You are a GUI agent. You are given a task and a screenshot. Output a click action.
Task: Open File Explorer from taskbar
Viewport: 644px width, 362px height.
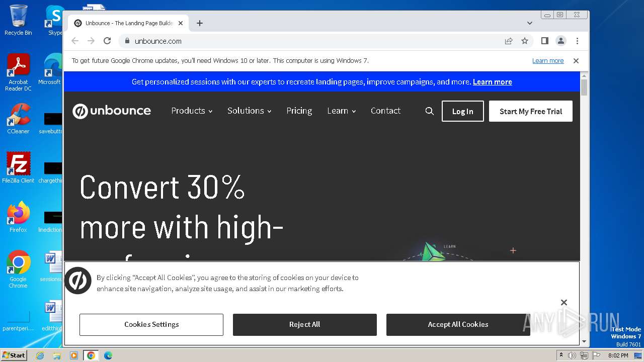57,355
